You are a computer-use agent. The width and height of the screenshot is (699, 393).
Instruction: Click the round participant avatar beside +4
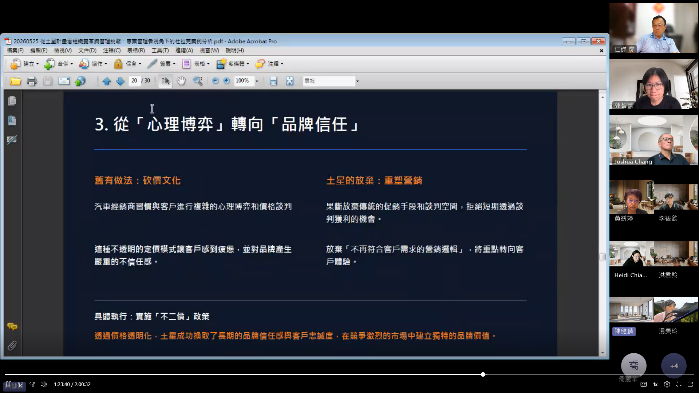(x=633, y=366)
